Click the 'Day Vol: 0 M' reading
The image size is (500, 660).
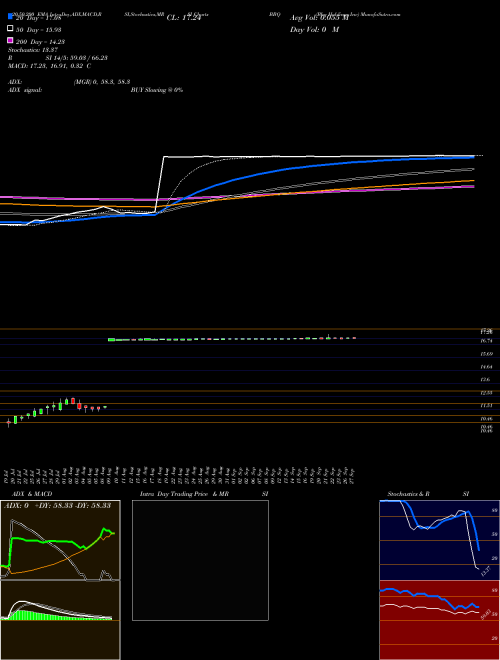314,30
